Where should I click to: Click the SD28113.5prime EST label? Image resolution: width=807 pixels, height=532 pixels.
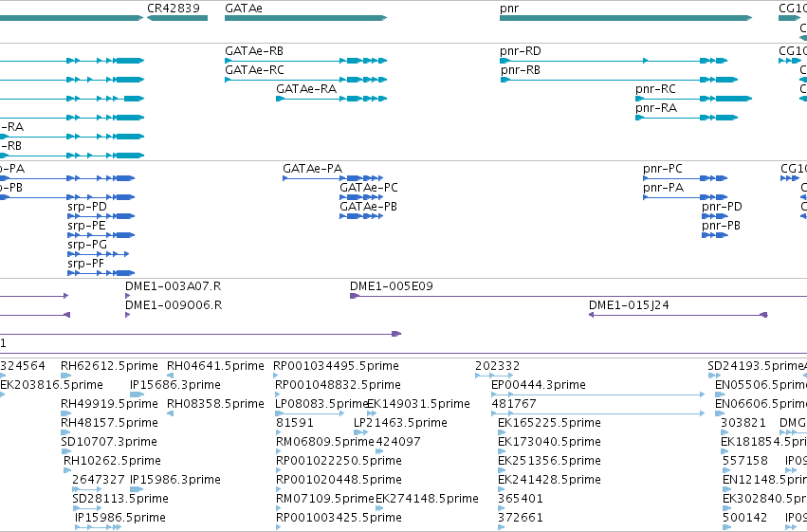(x=120, y=500)
